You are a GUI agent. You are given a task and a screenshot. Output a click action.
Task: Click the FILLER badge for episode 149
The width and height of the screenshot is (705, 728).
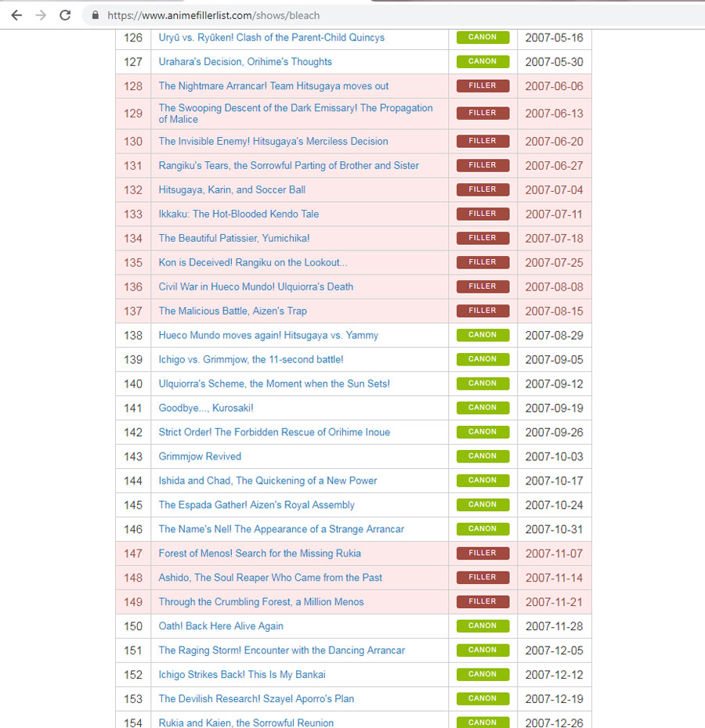click(483, 602)
